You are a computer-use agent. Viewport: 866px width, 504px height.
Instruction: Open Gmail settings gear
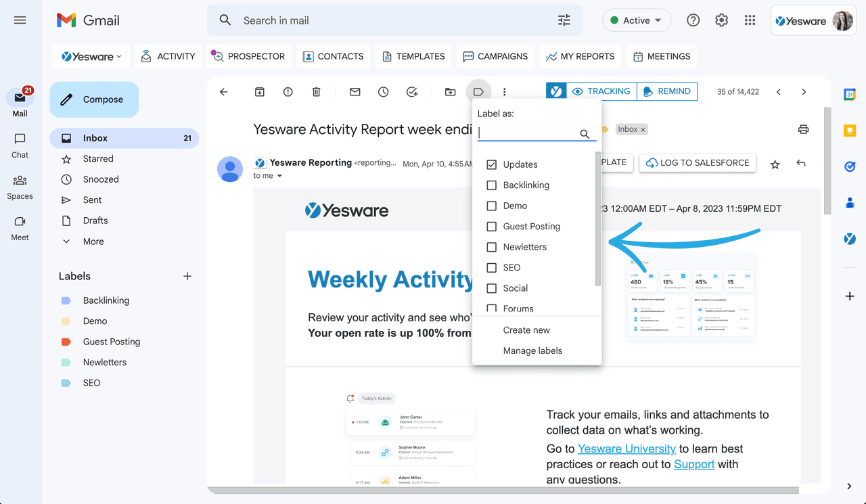click(x=721, y=20)
